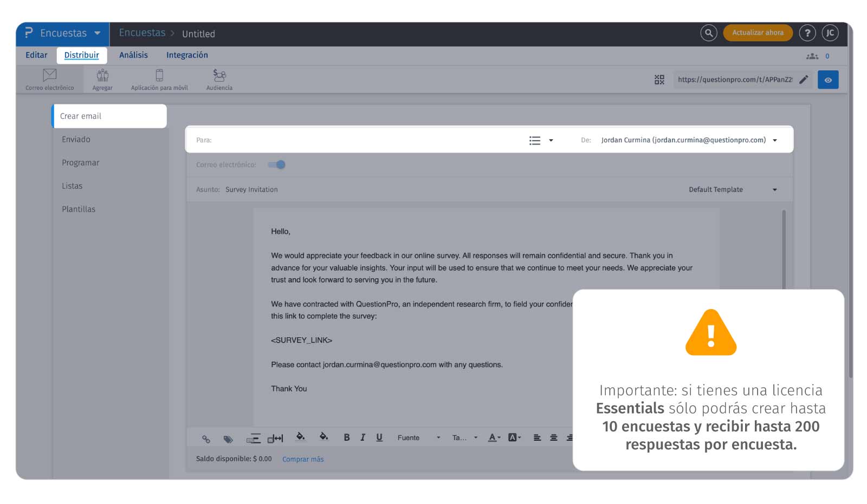
Task: Select Crear email in sidebar
Action: [109, 116]
